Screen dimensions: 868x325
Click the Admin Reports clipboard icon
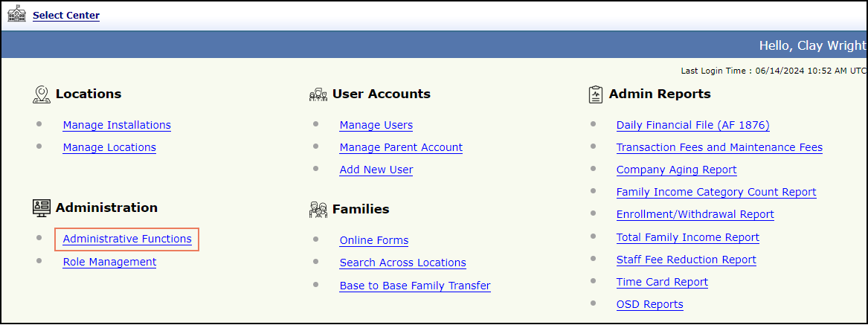595,94
